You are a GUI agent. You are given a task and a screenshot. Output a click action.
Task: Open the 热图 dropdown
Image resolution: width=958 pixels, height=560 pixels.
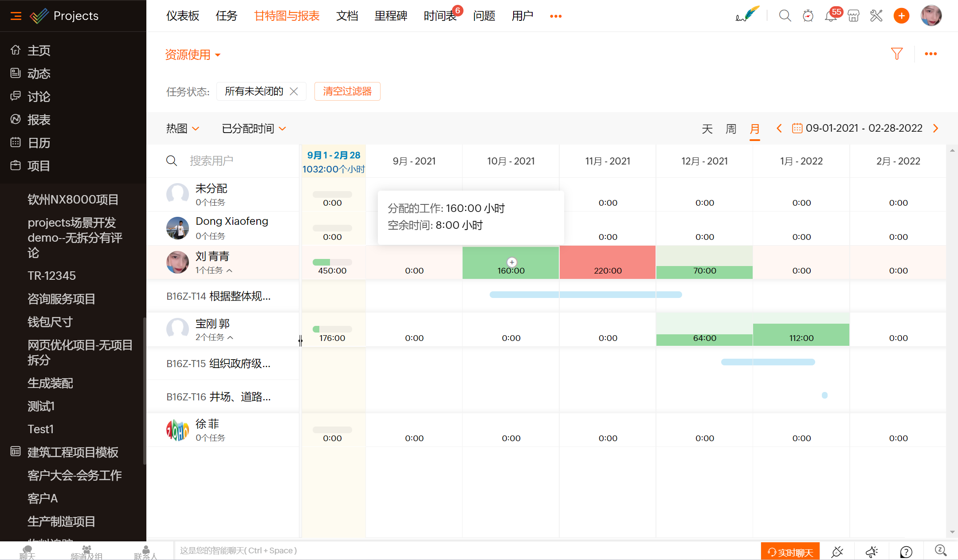pyautogui.click(x=182, y=129)
